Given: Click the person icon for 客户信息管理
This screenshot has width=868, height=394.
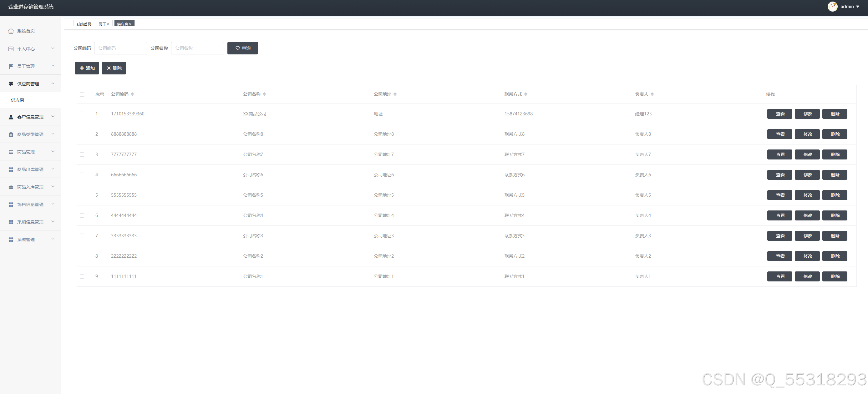Looking at the screenshot, I should (11, 117).
